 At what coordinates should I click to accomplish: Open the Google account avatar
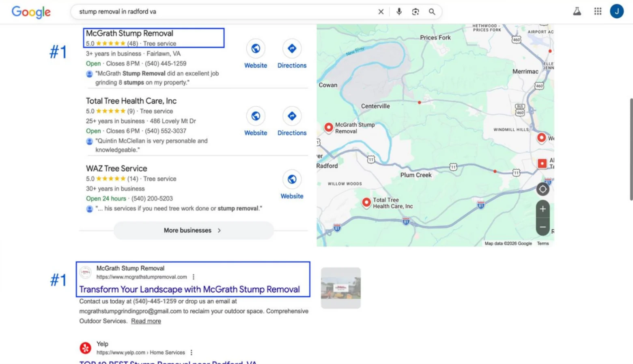click(x=617, y=11)
